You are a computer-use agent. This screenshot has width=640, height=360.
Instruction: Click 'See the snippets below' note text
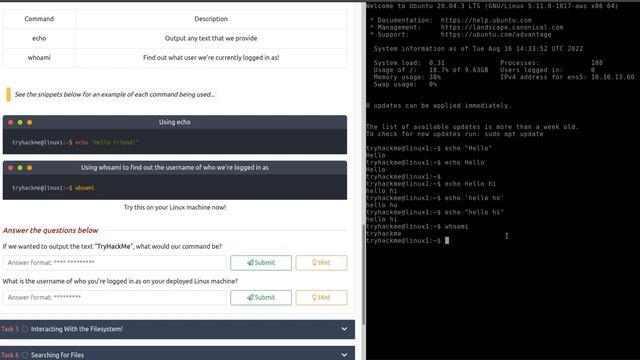coord(115,94)
